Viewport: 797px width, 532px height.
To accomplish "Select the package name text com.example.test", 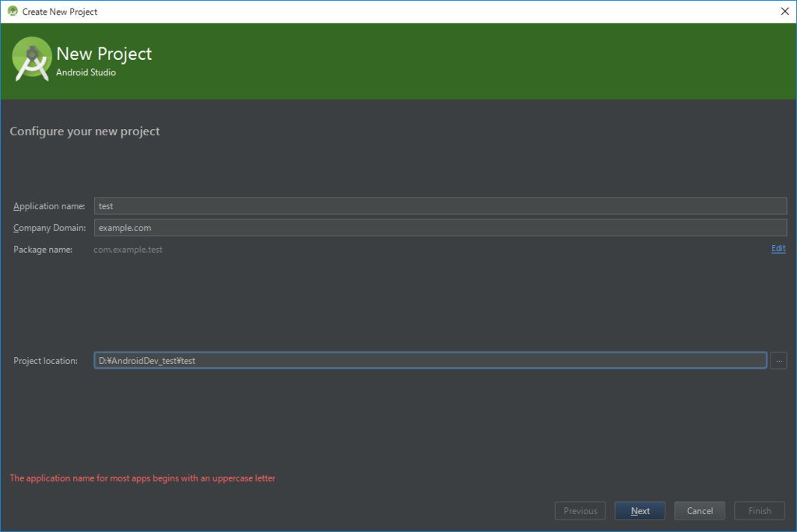I will click(128, 250).
